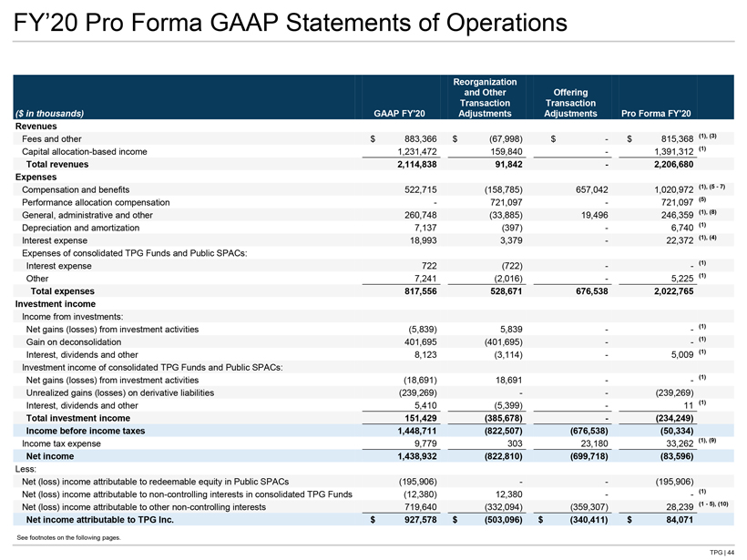747x560 pixels.
Task: Click Gain on deconsolidation value 401,695
Action: [420, 341]
